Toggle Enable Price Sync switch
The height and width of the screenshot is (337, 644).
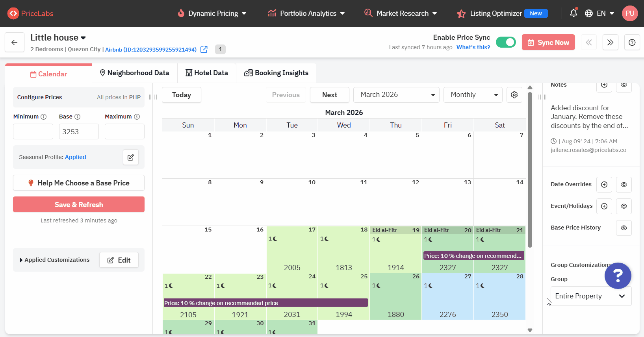click(506, 42)
